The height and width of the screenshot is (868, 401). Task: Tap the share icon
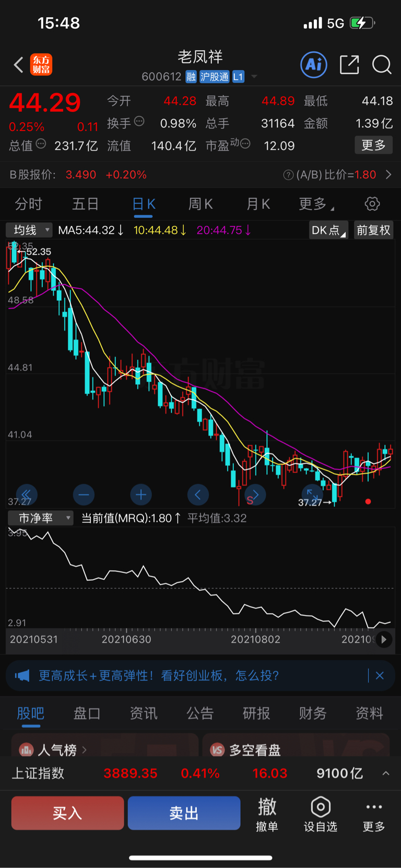(349, 65)
